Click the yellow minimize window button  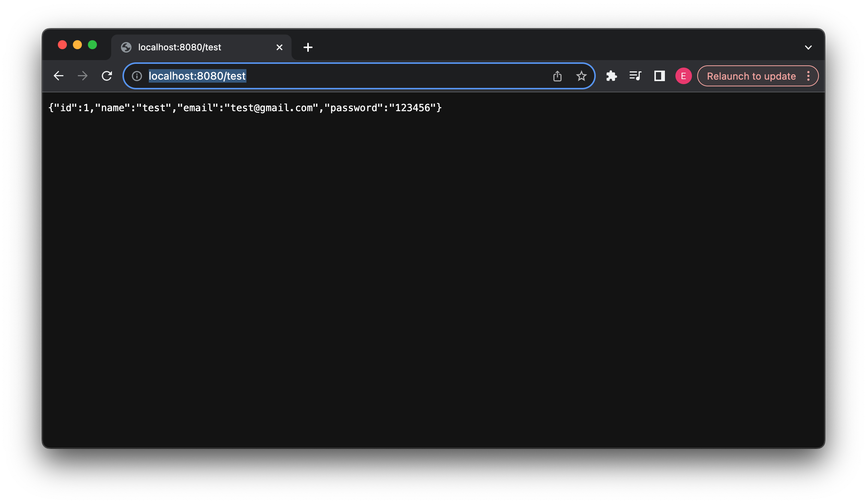point(77,45)
